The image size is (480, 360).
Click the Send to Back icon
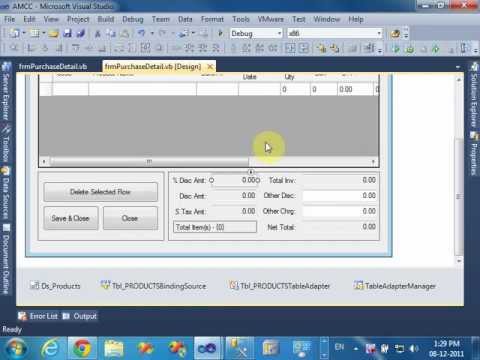click(335, 49)
